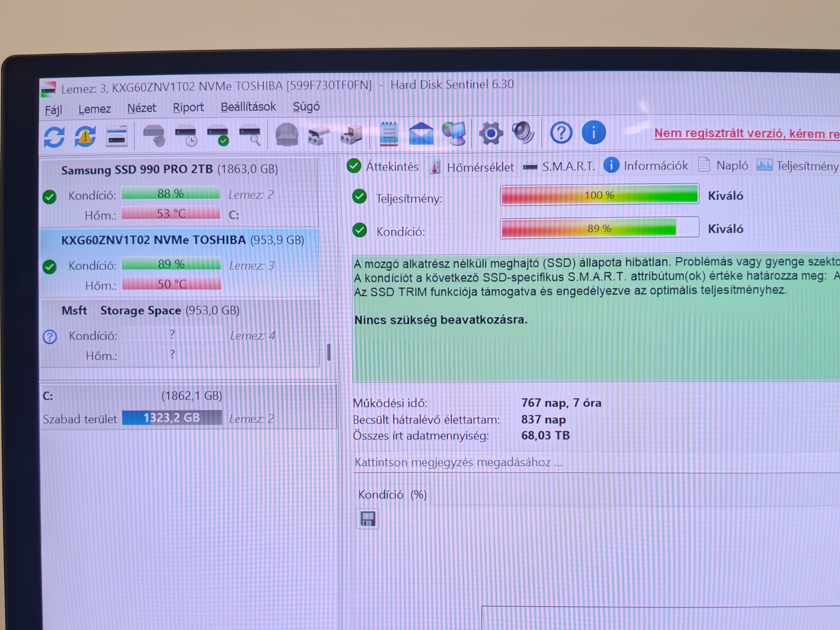Open the Lemez menu

(x=94, y=109)
